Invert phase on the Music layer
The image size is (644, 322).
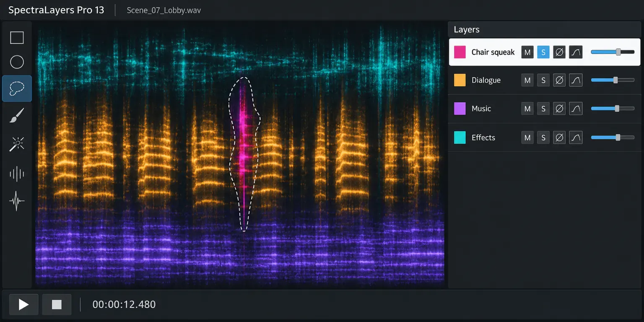(x=559, y=109)
